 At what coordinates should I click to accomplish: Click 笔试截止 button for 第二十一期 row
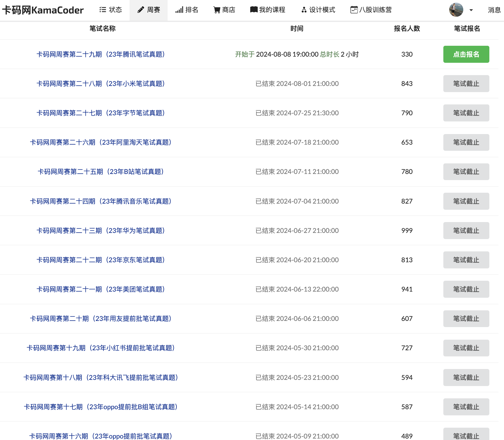coord(466,289)
